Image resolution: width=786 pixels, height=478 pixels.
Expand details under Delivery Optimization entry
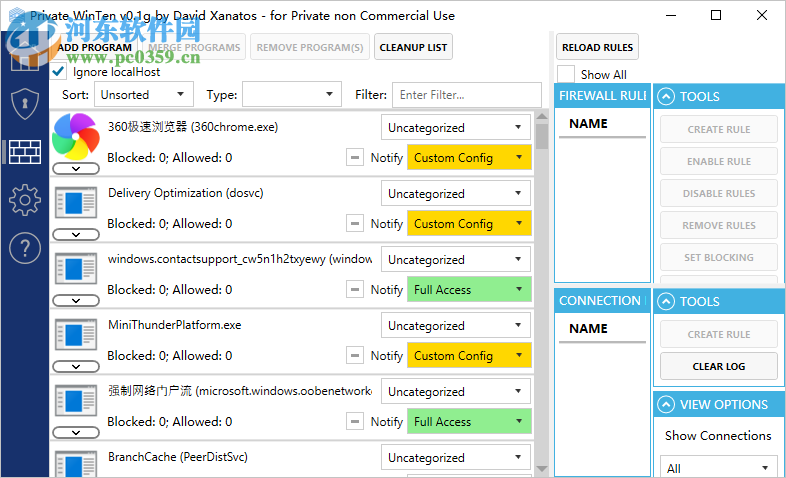(76, 234)
